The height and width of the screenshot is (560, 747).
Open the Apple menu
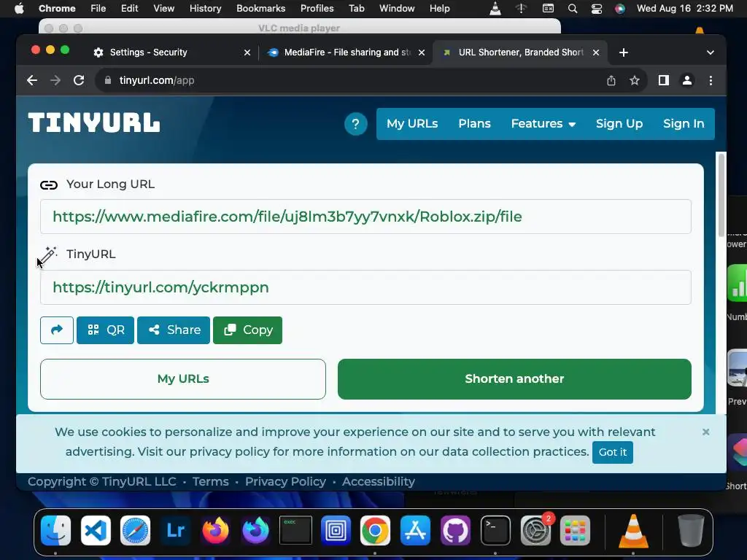(19, 8)
